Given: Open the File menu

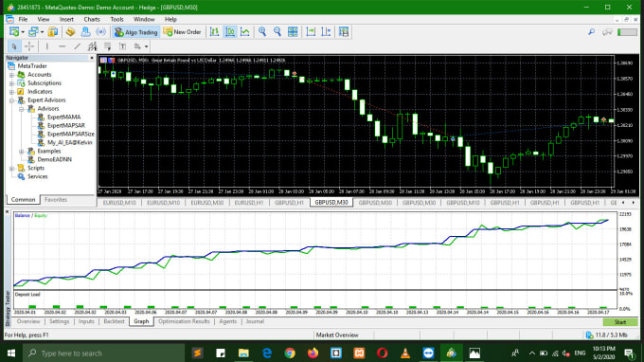Looking at the screenshot, I should tap(23, 19).
